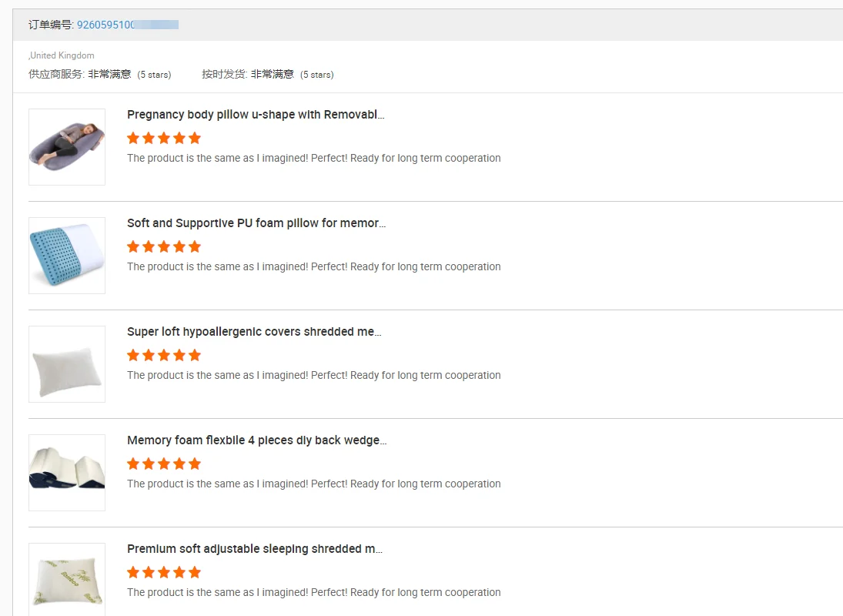Click the star rating for Premium soft pillow

164,572
